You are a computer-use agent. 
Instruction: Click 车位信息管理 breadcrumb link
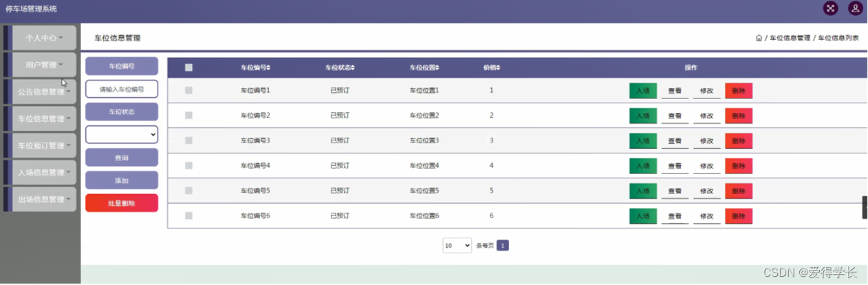tap(790, 38)
